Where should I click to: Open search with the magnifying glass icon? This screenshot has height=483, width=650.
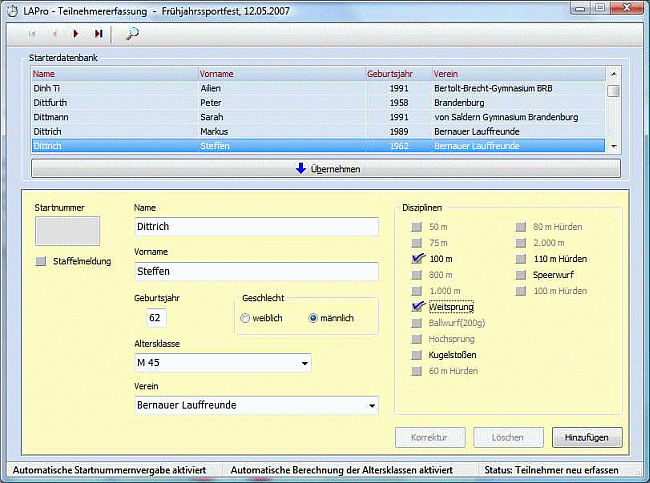(132, 33)
